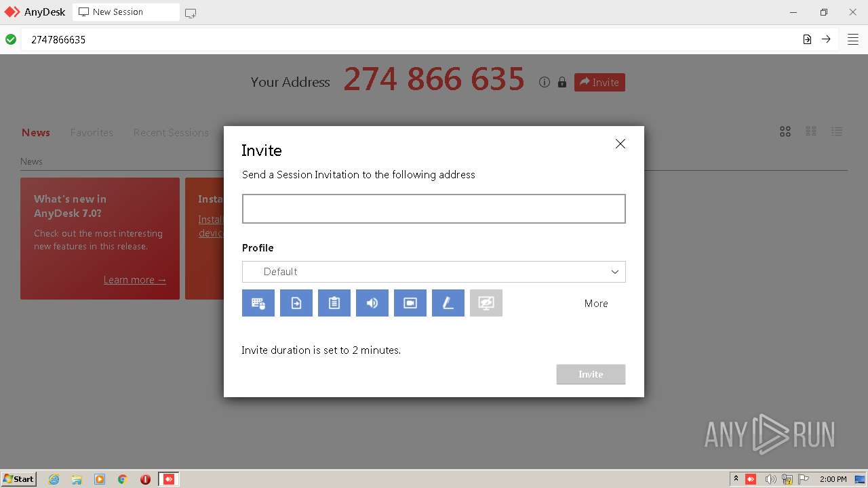Minimize the AnyDesk window
The width and height of the screenshot is (868, 488).
(794, 12)
